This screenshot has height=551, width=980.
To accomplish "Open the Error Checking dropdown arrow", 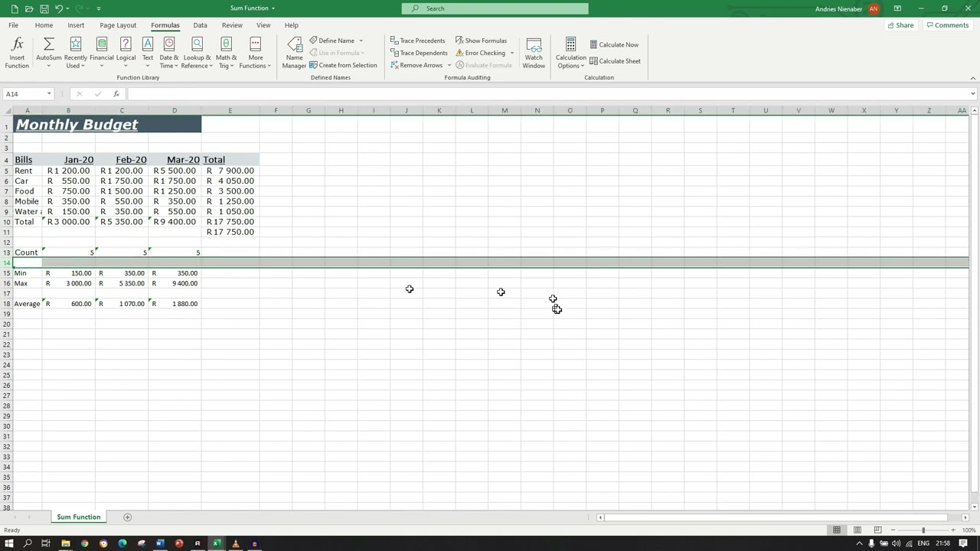I will pyautogui.click(x=512, y=54).
